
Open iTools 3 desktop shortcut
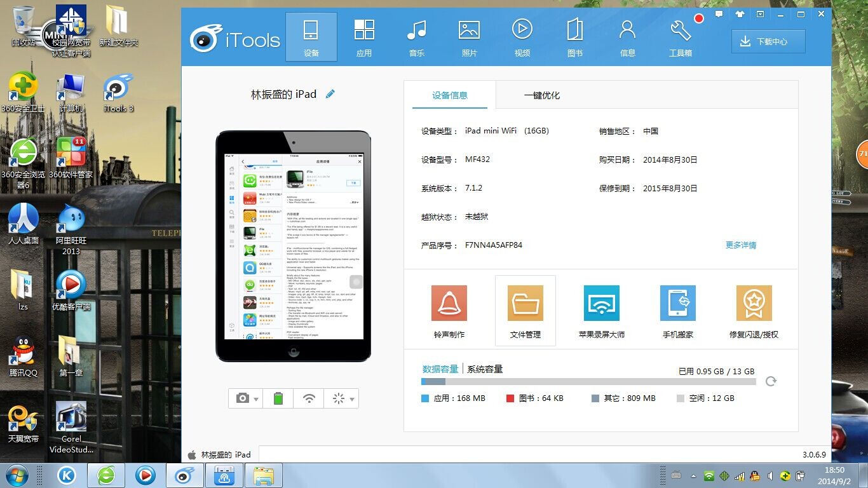click(x=118, y=93)
